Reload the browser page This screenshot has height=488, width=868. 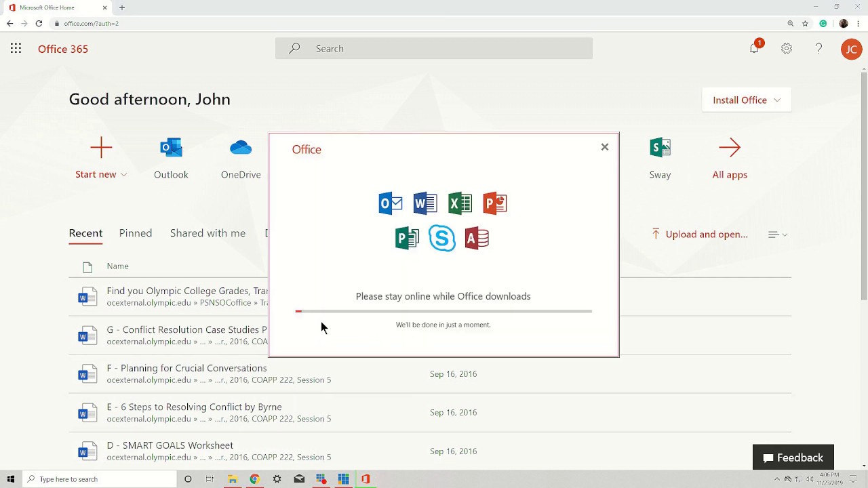(x=39, y=23)
